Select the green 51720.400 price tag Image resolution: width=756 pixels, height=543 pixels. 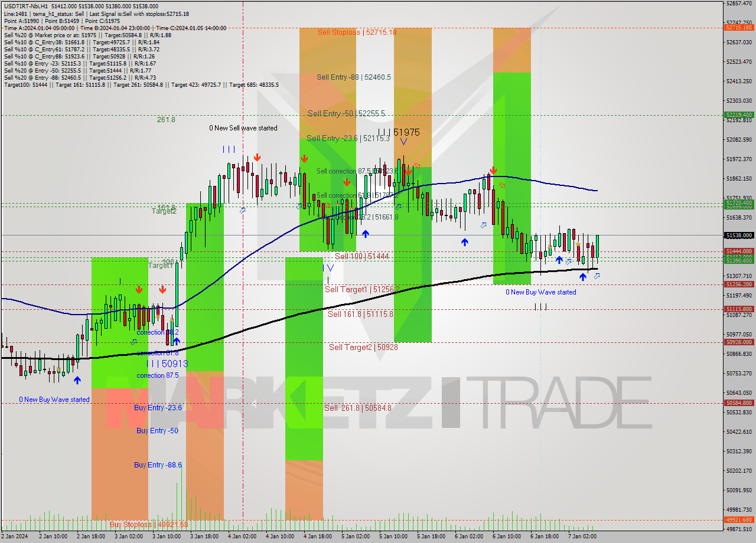tap(739, 202)
